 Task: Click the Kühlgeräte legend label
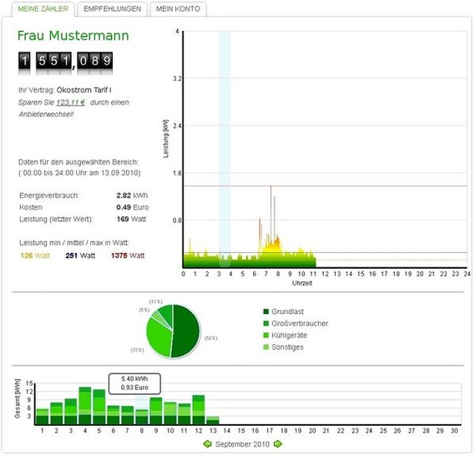coord(289,335)
